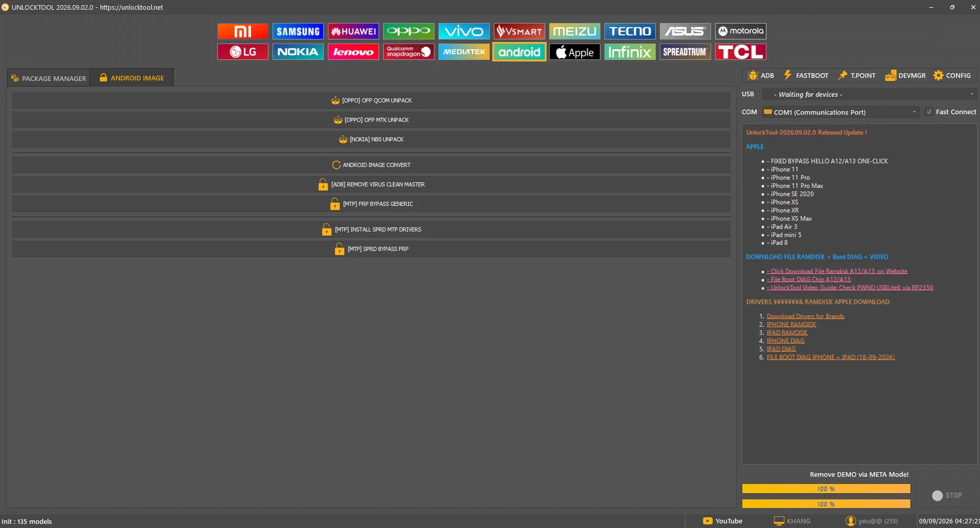Switch to the Package Manager tab
Screen dimensions: 980x528
click(x=49, y=78)
